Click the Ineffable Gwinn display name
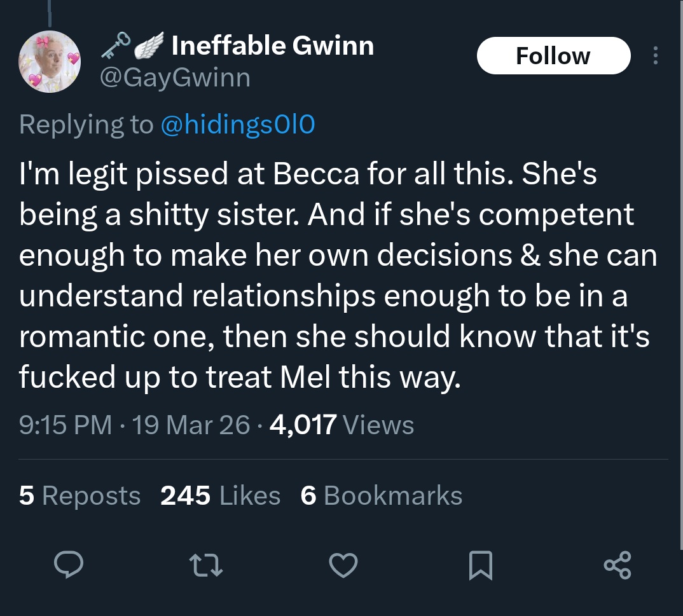The height and width of the screenshot is (616, 683). [x=273, y=46]
